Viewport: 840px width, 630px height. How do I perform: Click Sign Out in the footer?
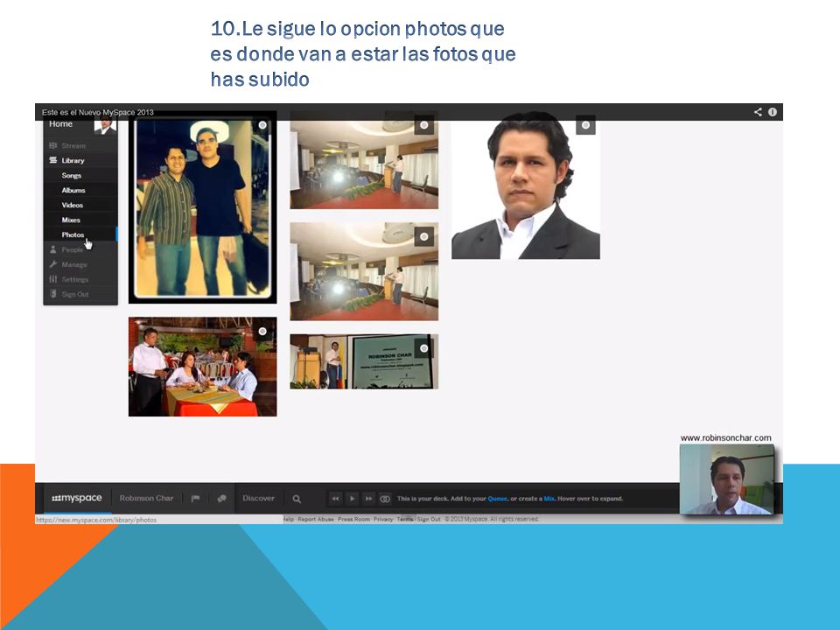pos(429,519)
